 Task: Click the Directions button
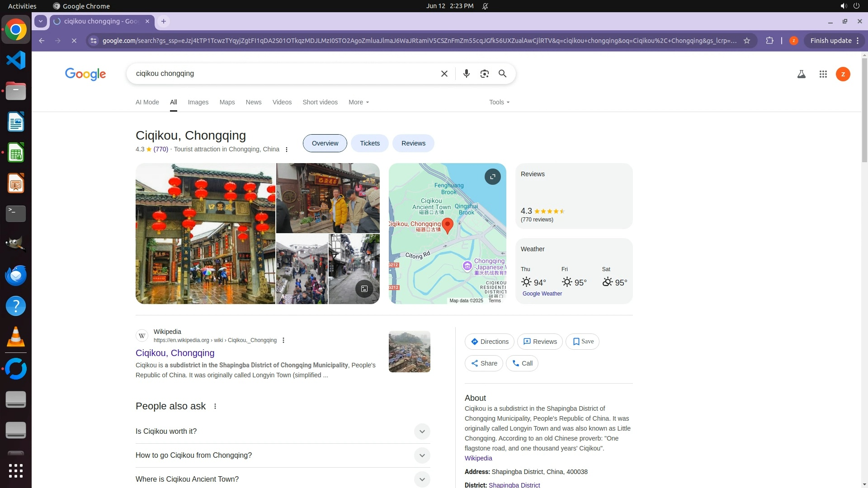[x=489, y=342]
